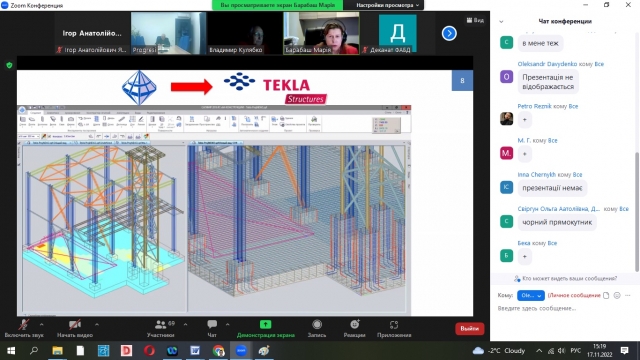
Task: Unmute microphone with Включить звук
Action: (x=24, y=329)
